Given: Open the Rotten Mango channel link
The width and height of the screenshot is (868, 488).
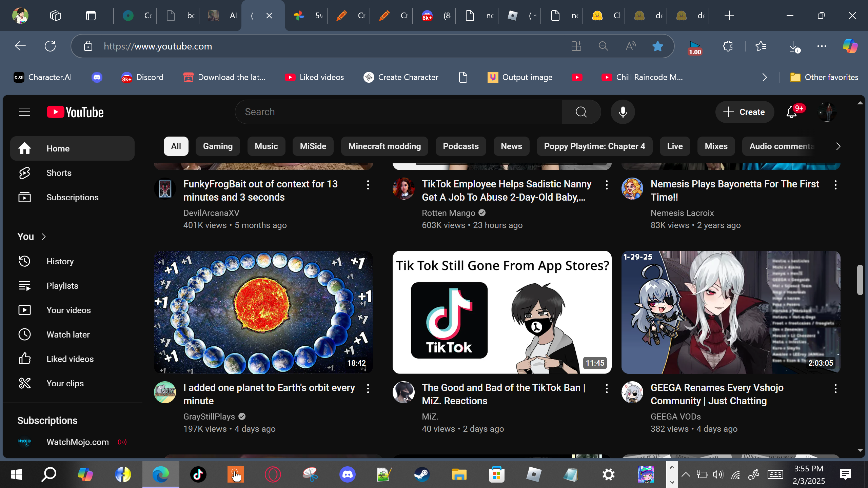Looking at the screenshot, I should [x=448, y=213].
